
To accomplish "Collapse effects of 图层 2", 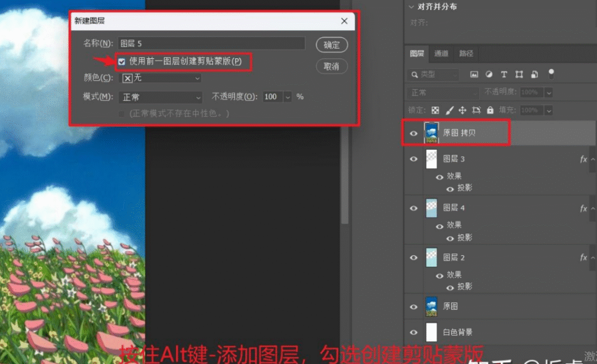I will coord(593,258).
